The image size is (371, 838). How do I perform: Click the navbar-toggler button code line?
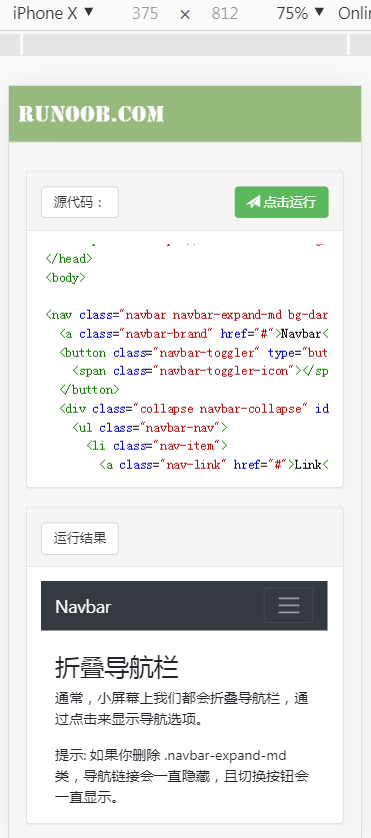coord(194,353)
